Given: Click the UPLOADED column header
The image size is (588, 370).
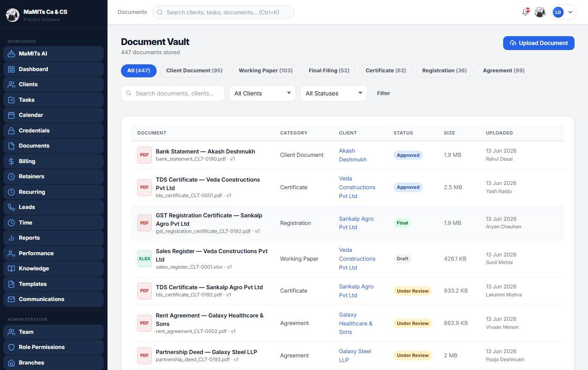Looking at the screenshot, I should (499, 133).
